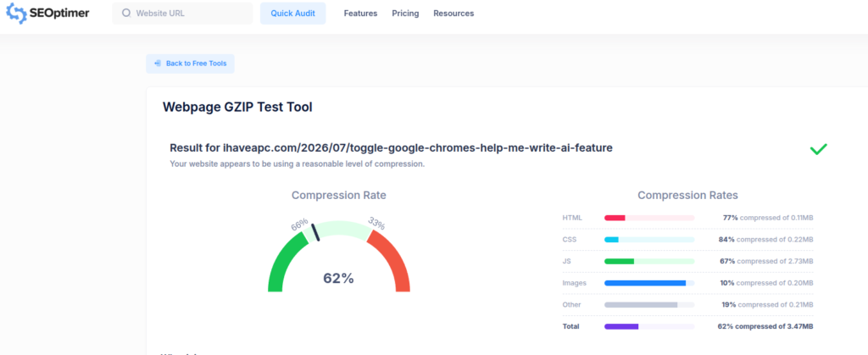Click the green segment of the gauge
868x355 pixels.
pos(282,263)
